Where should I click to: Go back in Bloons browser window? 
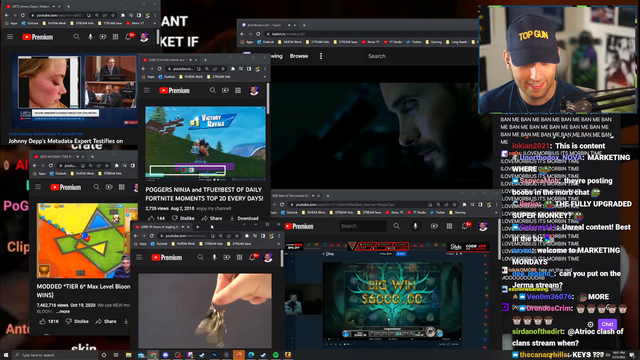click(35, 166)
